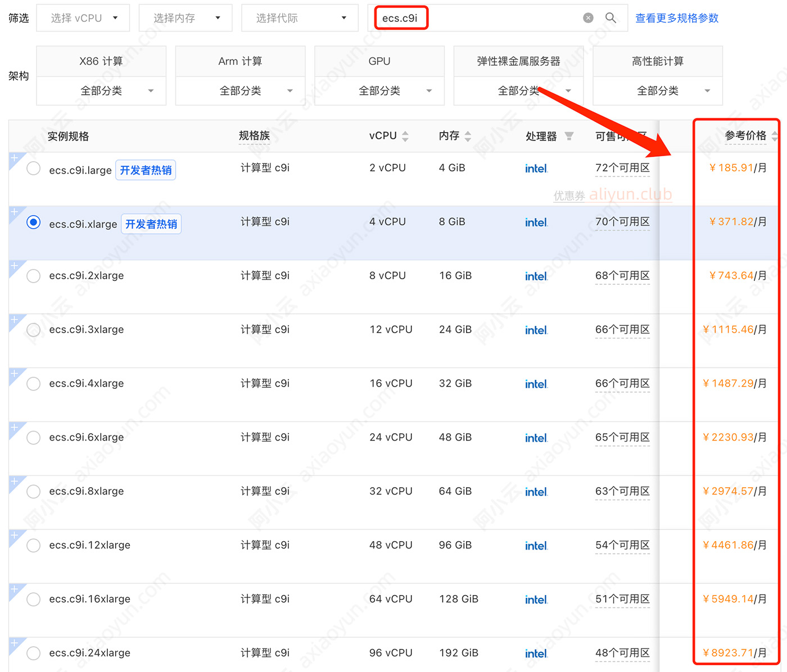
Task: Select ecs.c9i.16xlarge radio button
Action: pyautogui.click(x=34, y=600)
